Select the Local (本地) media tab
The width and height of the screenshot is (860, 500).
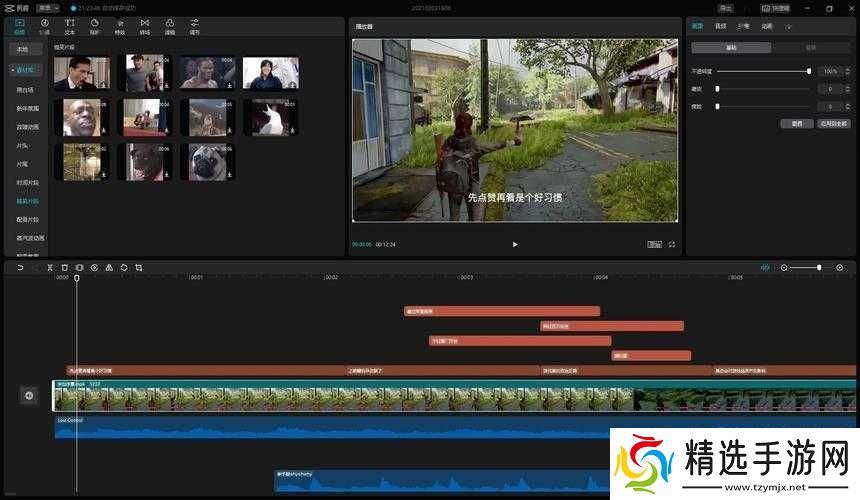[x=22, y=48]
